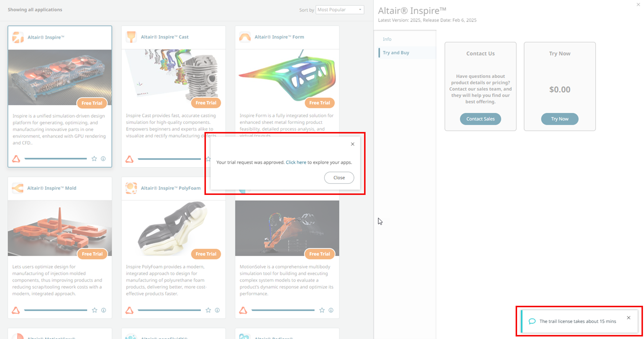Screen dimensions: 644x339
Task: Click Free Trial badge on Inspire Form
Action: [x=320, y=103]
